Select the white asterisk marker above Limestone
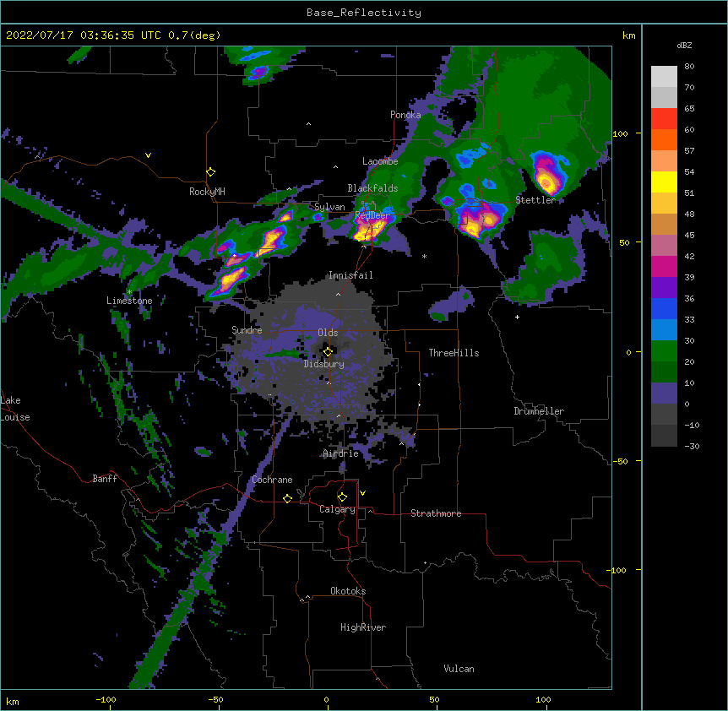728x711 pixels. [129, 292]
